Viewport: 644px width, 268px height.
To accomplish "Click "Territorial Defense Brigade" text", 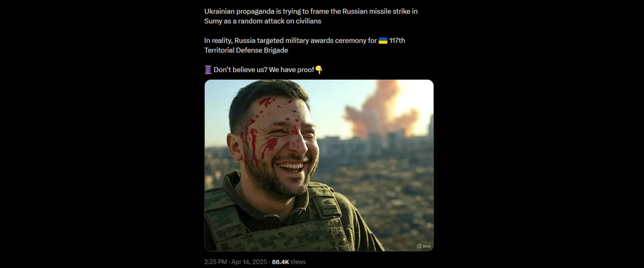I will click(x=246, y=50).
